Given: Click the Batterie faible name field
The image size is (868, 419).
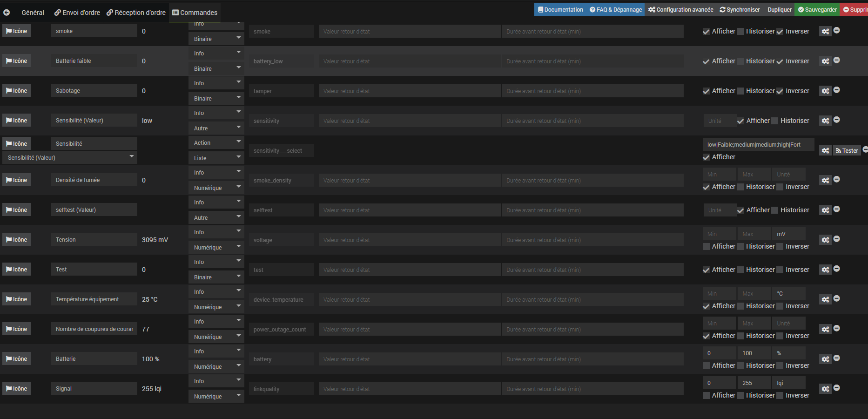Looking at the screenshot, I should tap(94, 61).
